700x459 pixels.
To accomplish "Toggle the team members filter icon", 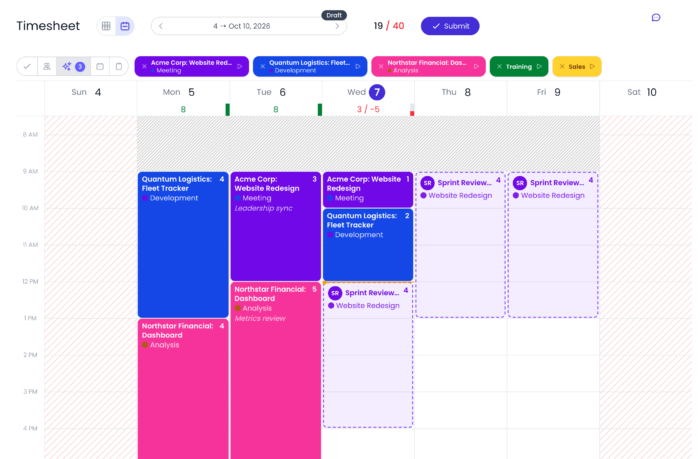I will point(46,67).
